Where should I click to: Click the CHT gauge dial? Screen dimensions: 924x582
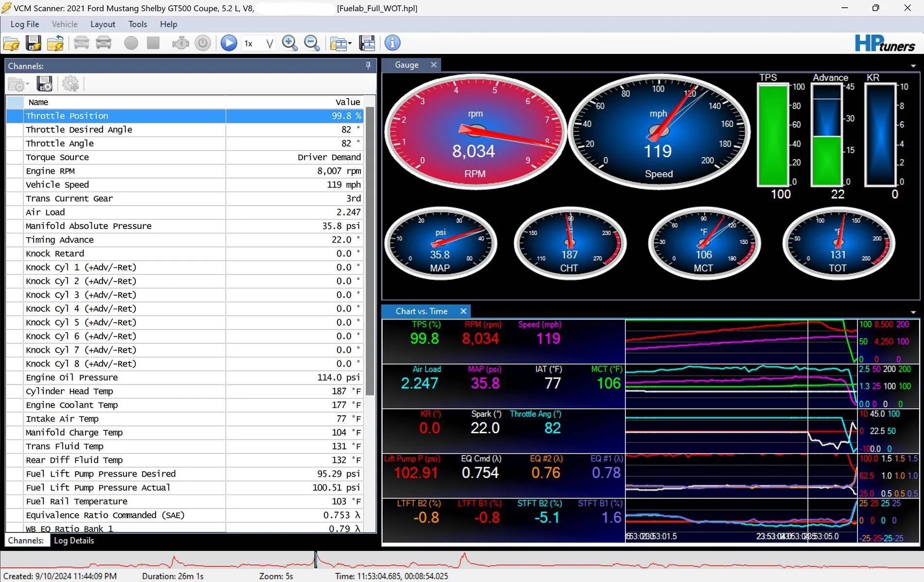point(570,243)
